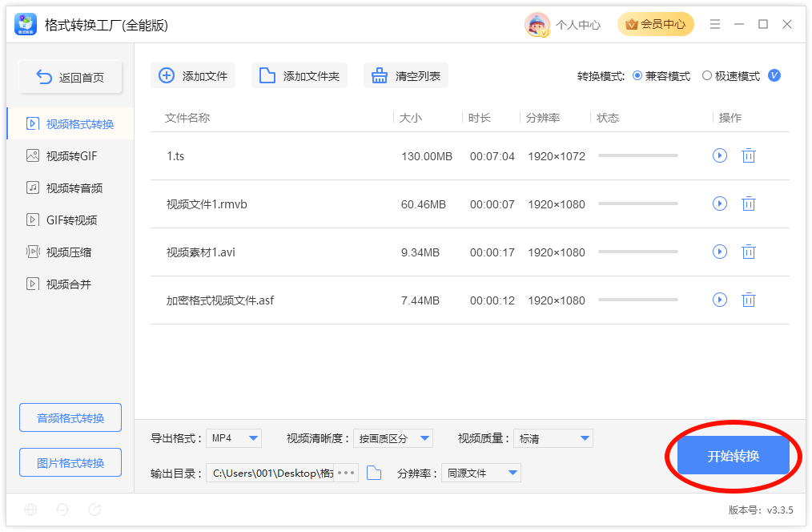Delete 加密格式视频文件.asf trash icon

click(x=748, y=300)
